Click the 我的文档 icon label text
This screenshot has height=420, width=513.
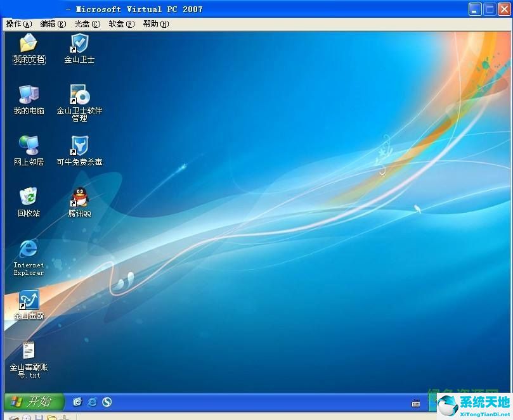click(29, 60)
